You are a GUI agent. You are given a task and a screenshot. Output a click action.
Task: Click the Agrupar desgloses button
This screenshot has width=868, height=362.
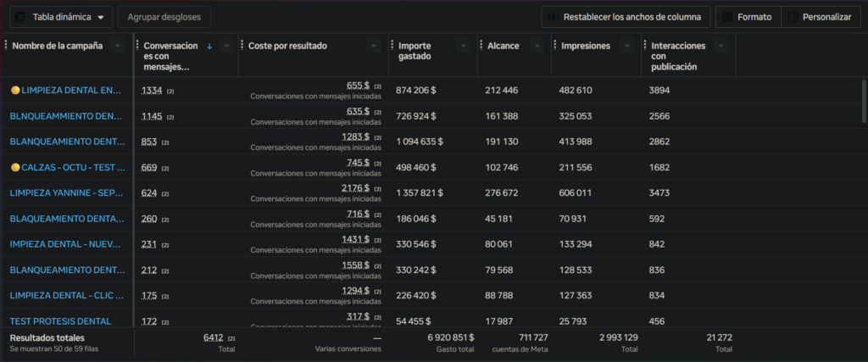pyautogui.click(x=164, y=17)
